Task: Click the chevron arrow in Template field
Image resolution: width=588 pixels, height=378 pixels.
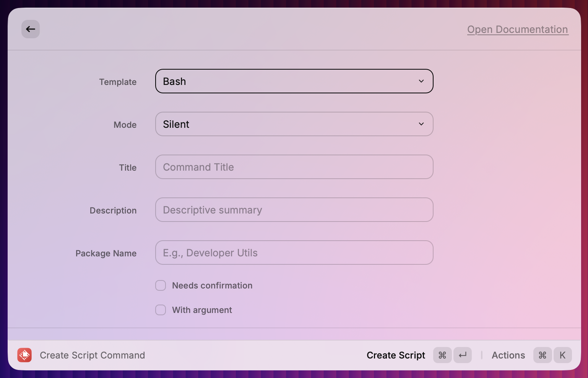Action: coord(421,81)
